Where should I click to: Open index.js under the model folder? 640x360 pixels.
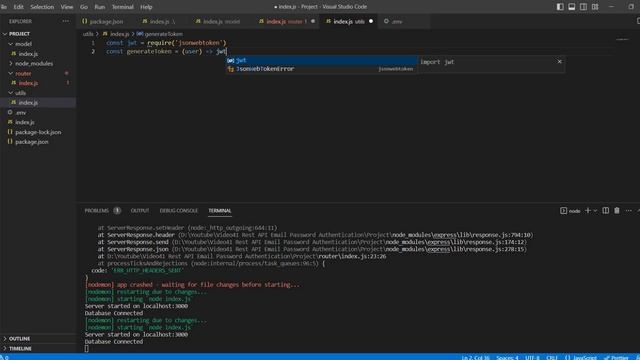[x=28, y=53]
